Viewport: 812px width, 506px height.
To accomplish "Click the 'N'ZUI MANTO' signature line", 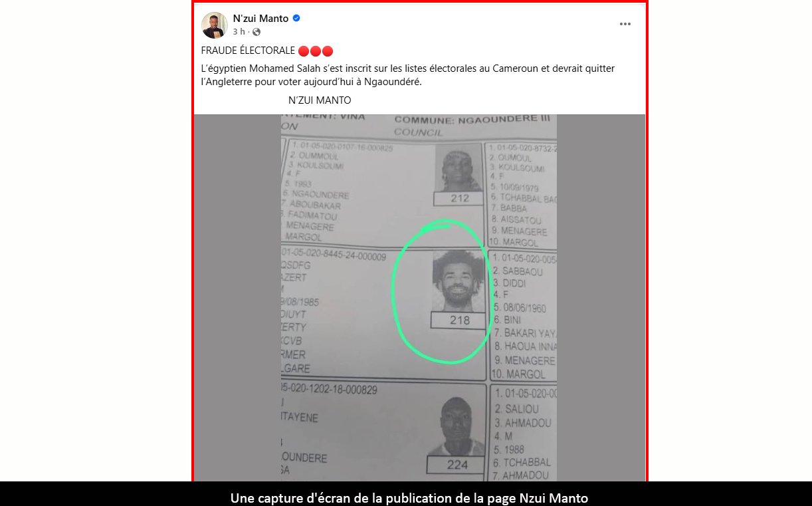I will 320,100.
